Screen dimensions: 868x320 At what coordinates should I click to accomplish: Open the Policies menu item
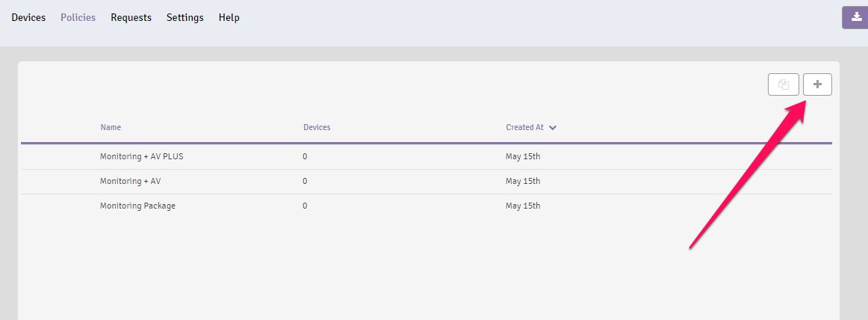[x=78, y=18]
